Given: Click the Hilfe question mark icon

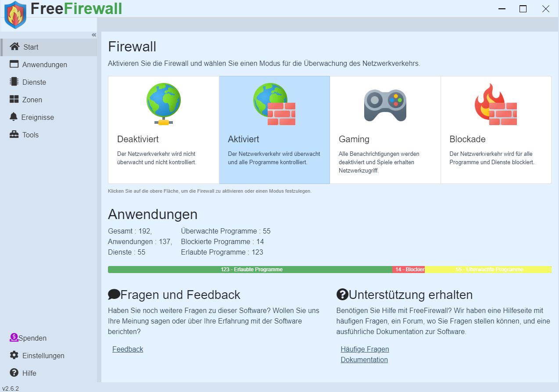Looking at the screenshot, I should click(x=14, y=373).
